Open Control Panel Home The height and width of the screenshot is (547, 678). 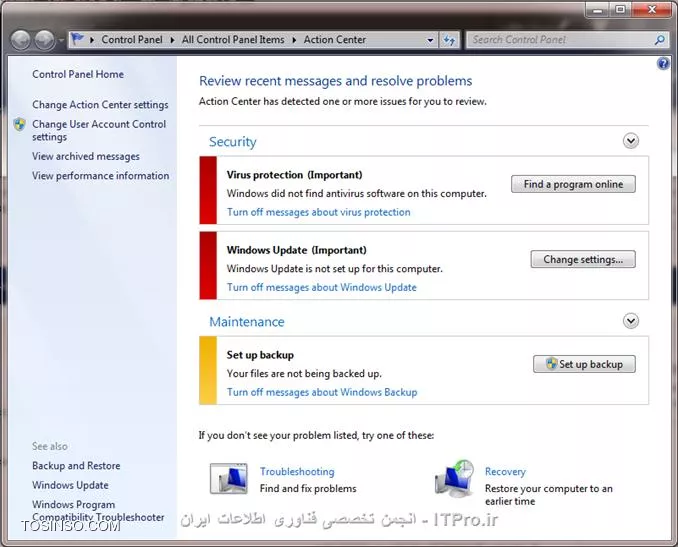(78, 74)
